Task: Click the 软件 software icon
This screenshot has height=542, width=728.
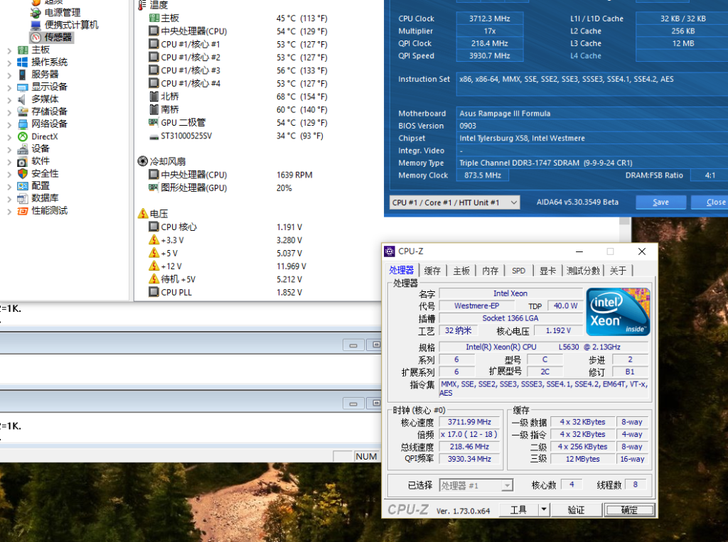Action: point(22,161)
